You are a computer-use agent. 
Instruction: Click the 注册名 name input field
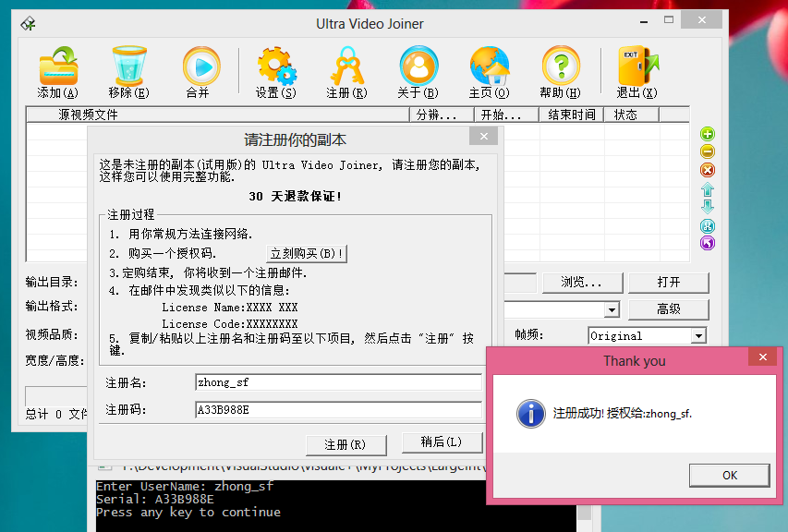tap(338, 382)
